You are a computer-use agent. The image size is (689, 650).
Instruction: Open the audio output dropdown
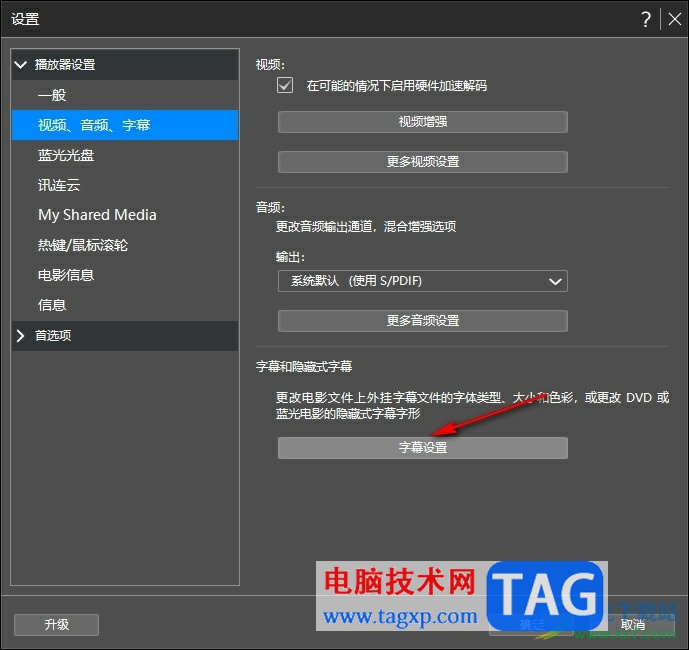point(422,281)
